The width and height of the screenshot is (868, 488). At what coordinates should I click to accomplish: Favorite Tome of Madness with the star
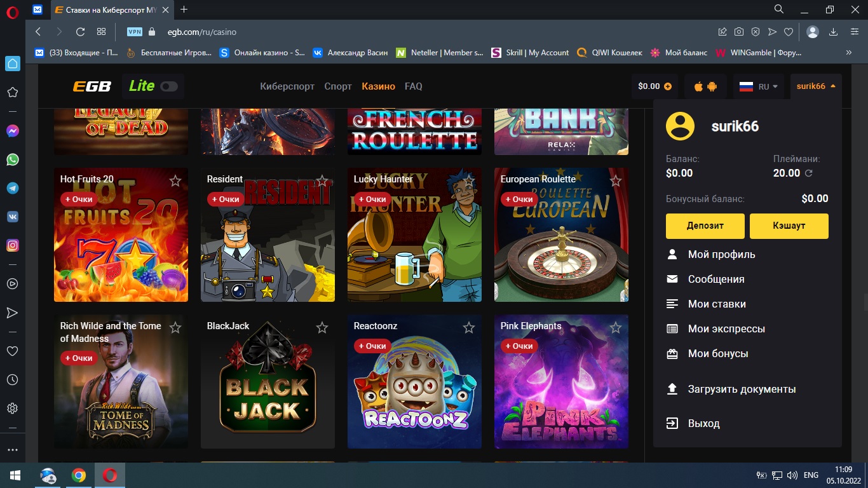click(x=175, y=328)
